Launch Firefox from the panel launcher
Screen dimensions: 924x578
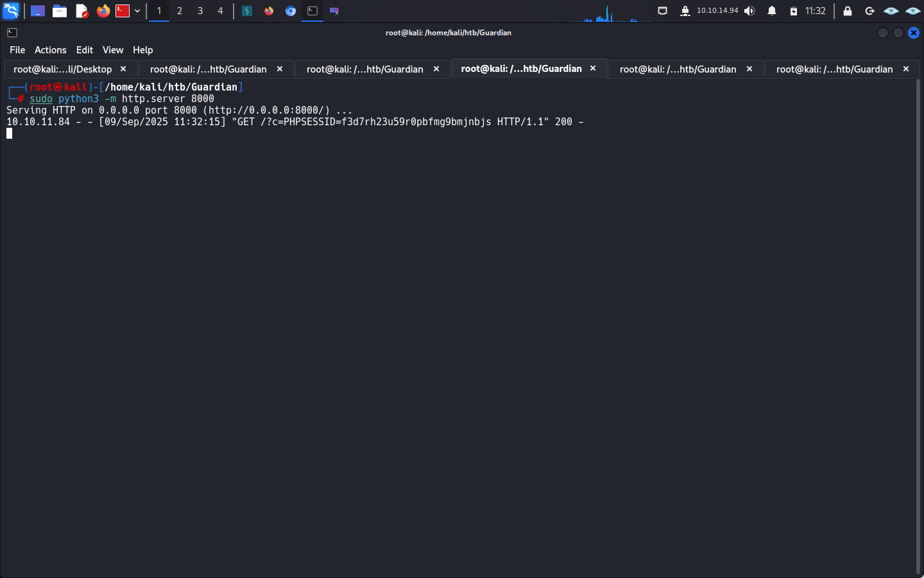pyautogui.click(x=103, y=11)
